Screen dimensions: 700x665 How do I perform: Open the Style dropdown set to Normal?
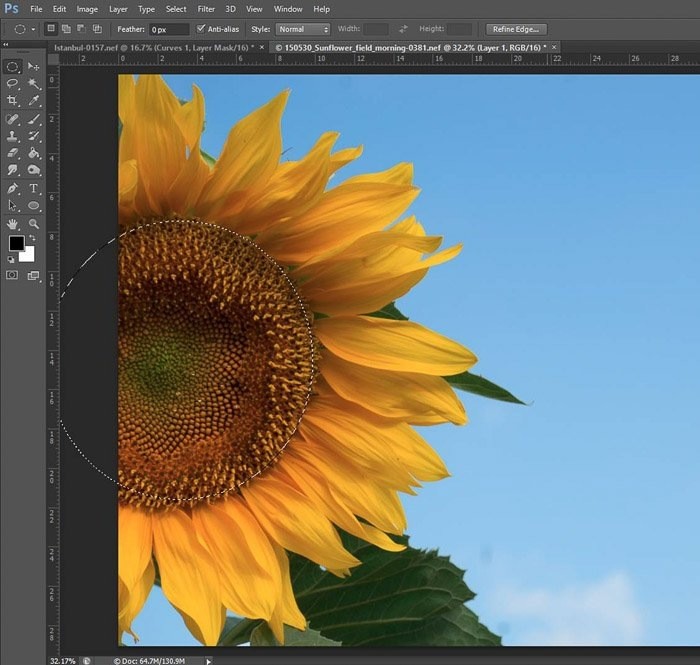[304, 29]
